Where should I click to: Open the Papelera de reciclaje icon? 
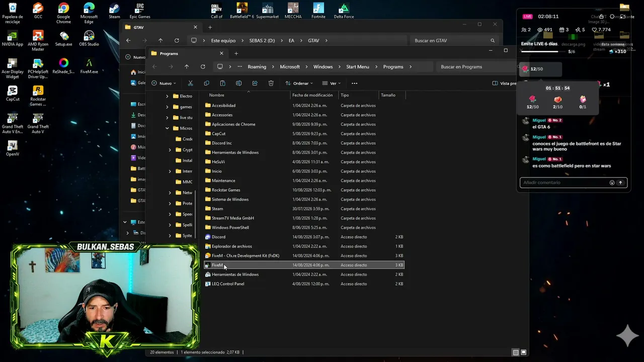click(13, 13)
